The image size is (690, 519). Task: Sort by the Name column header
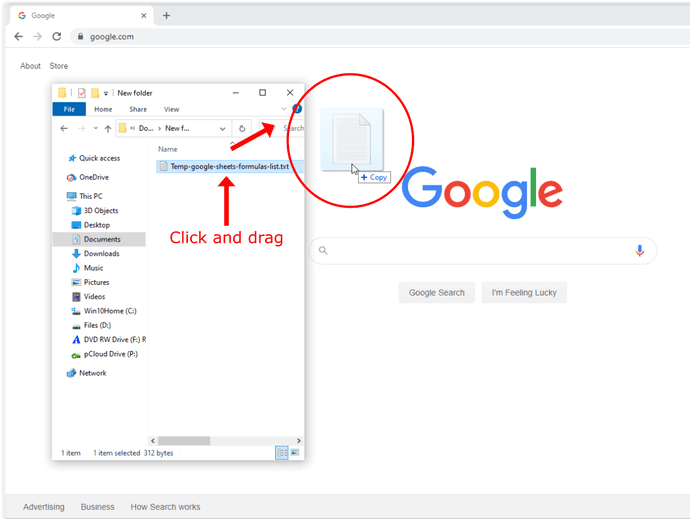pos(168,149)
